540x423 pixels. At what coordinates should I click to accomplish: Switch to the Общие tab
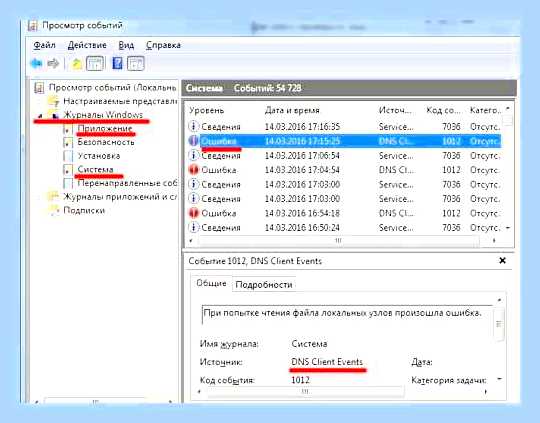(211, 283)
